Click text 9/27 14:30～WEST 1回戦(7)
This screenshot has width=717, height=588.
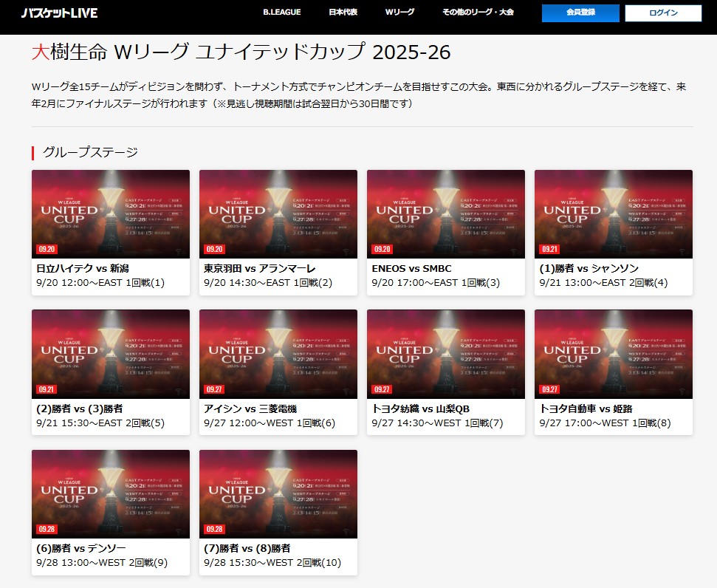click(438, 423)
